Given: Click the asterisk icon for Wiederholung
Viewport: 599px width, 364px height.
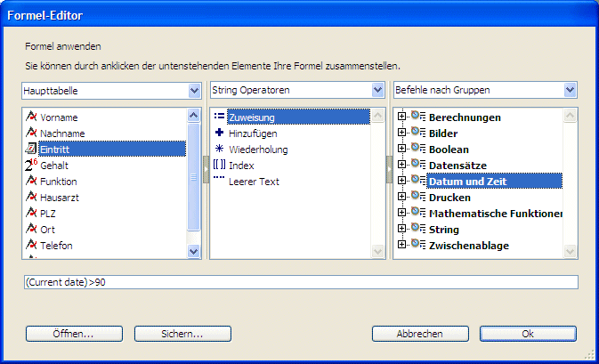Looking at the screenshot, I should pos(219,150).
